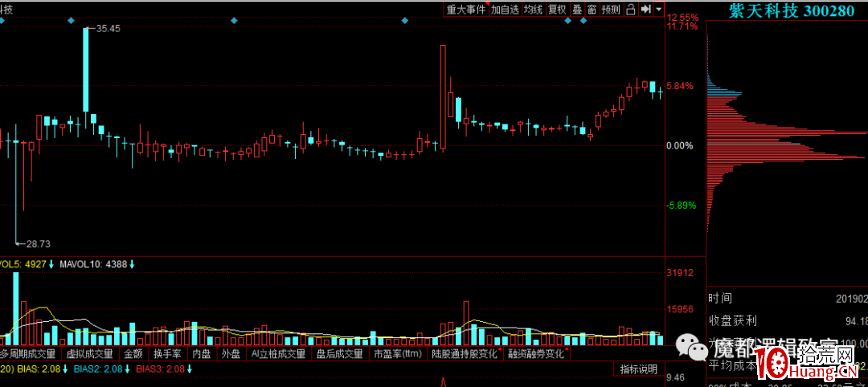The height and width of the screenshot is (387, 868).
Task: Add stock via 加自选 button
Action: click(505, 9)
